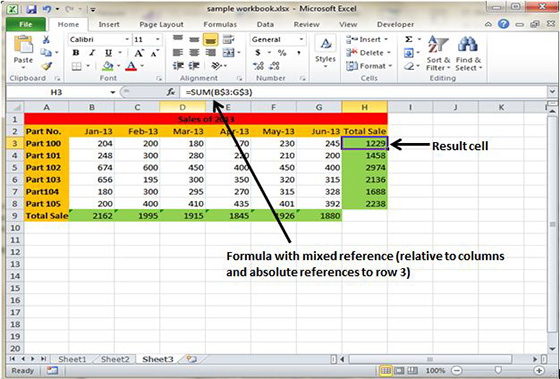Click the Format Painter brush icon

point(46,66)
